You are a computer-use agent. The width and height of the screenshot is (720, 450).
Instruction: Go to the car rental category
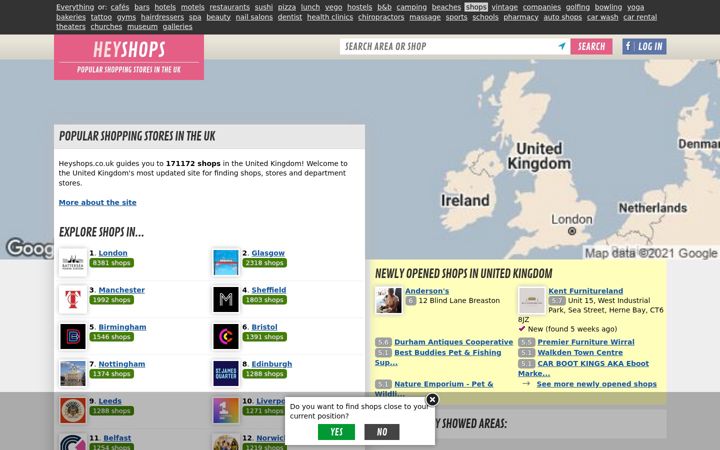pyautogui.click(x=640, y=17)
